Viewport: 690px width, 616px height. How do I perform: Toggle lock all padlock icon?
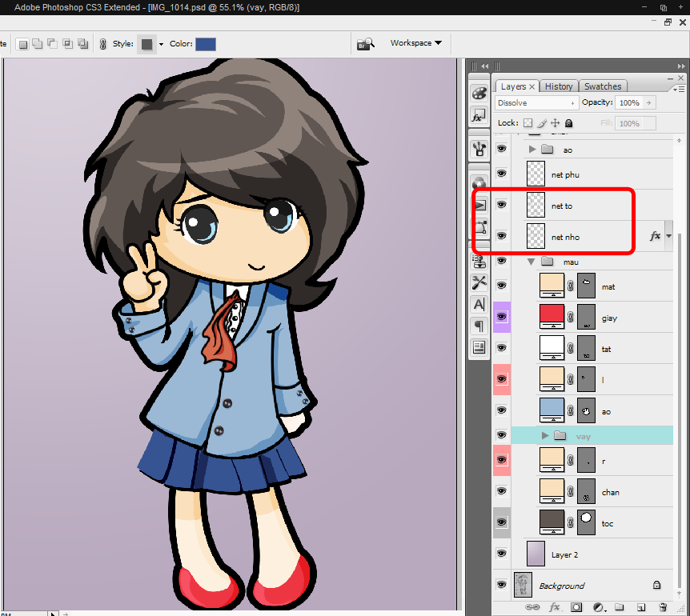568,123
